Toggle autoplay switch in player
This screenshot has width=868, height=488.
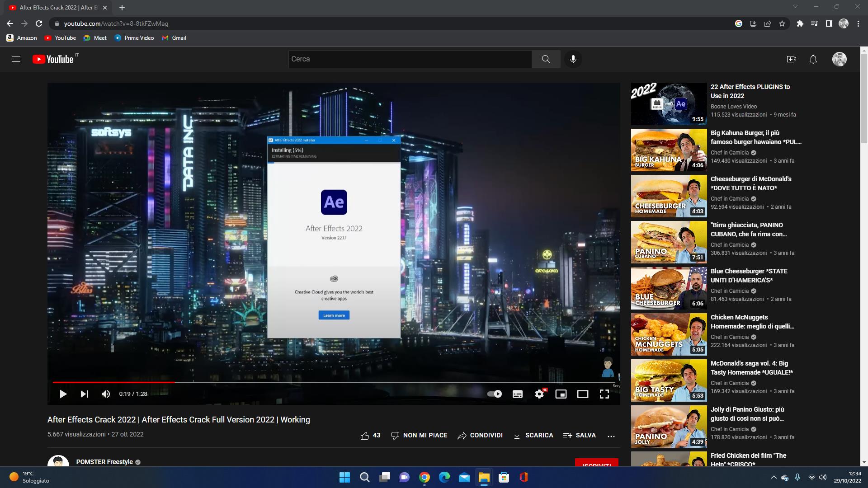(x=495, y=394)
